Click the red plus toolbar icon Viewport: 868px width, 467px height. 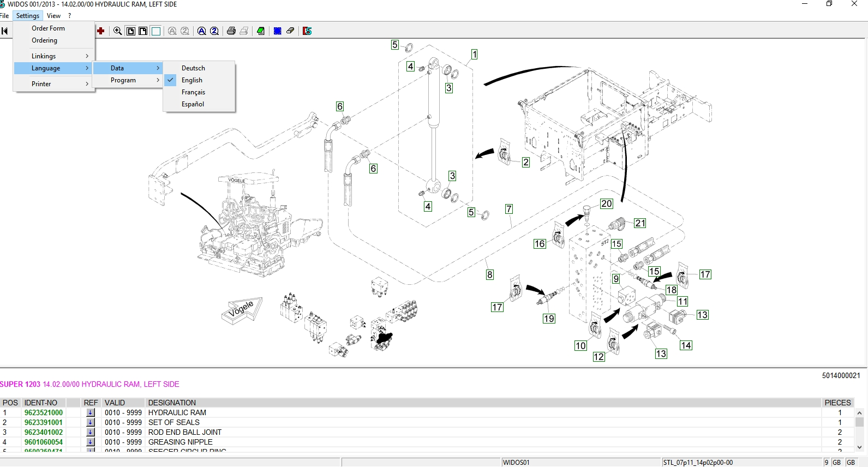coord(100,31)
